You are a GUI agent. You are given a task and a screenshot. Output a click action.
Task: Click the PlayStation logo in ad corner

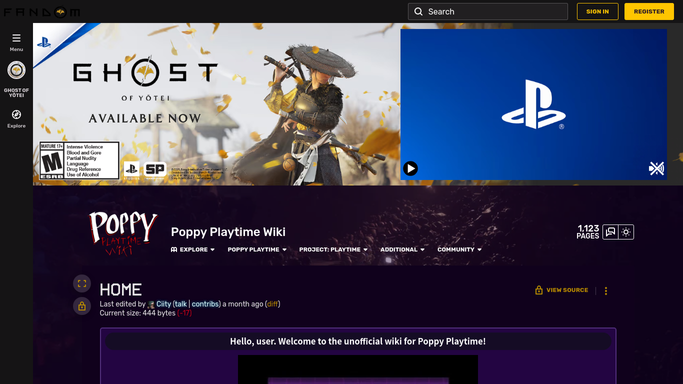pyautogui.click(x=44, y=42)
